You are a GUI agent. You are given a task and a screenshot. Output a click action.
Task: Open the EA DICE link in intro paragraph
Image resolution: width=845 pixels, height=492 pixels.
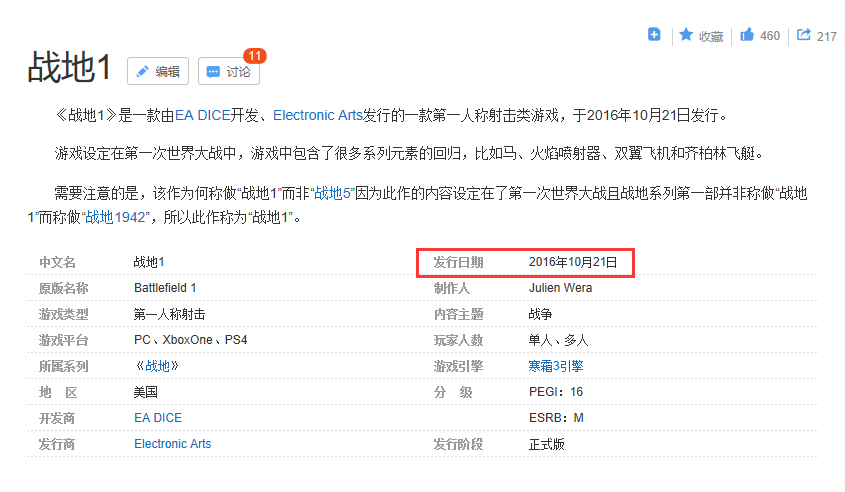tap(203, 115)
